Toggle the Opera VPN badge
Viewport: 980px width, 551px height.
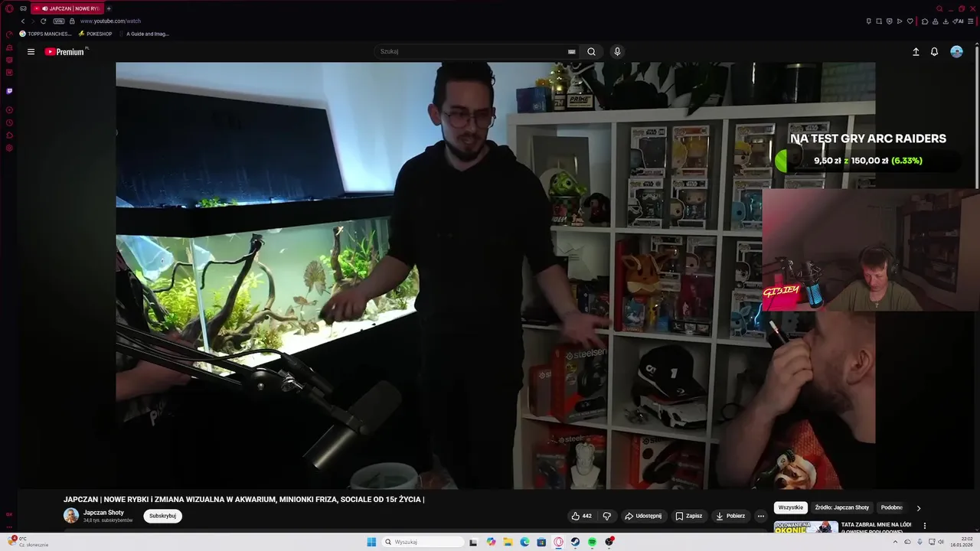(x=58, y=21)
